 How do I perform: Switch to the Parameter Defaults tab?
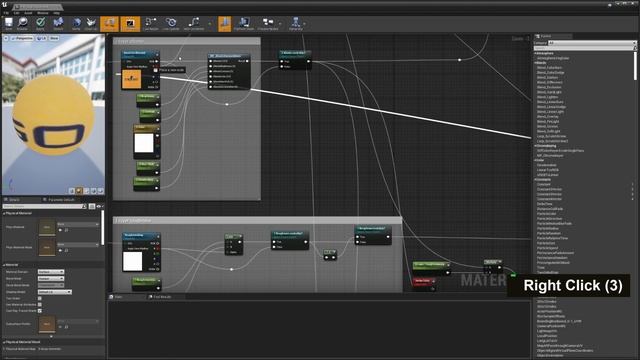(60, 200)
